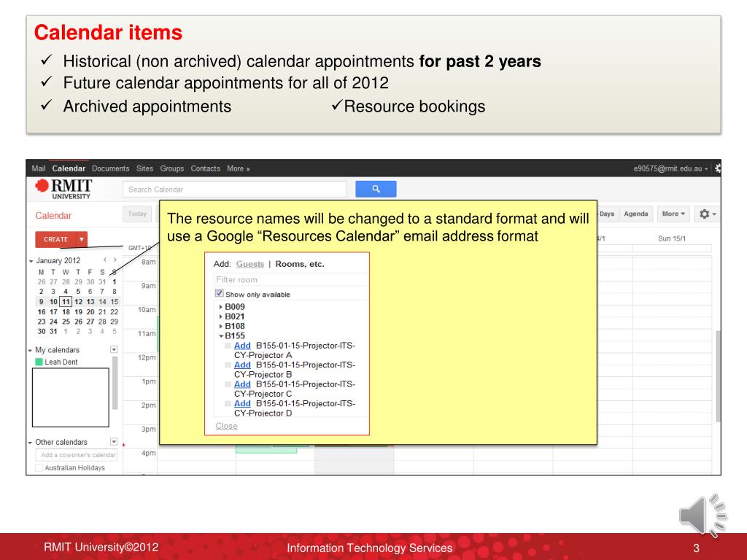Click Leah Dent calendar color square

[x=39, y=362]
